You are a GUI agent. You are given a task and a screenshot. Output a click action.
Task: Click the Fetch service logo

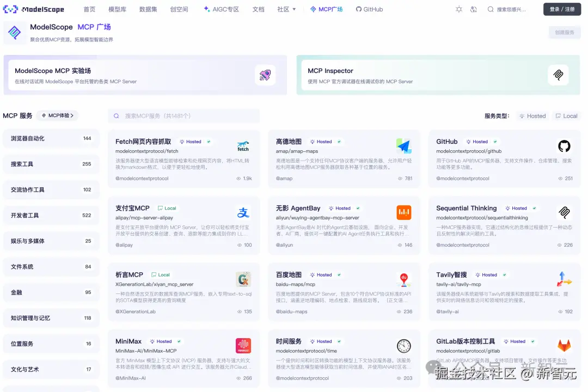[x=243, y=146]
